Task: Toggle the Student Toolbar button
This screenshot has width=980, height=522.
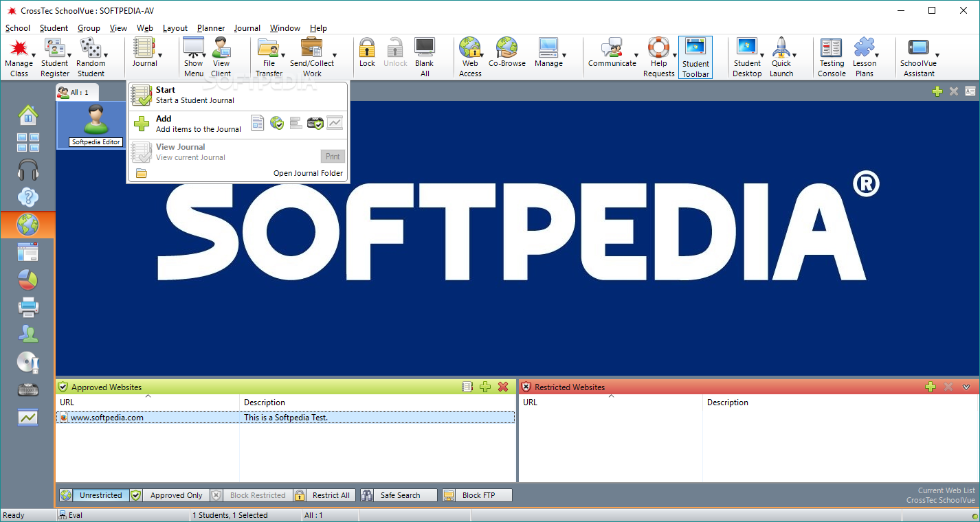Action: [x=695, y=58]
